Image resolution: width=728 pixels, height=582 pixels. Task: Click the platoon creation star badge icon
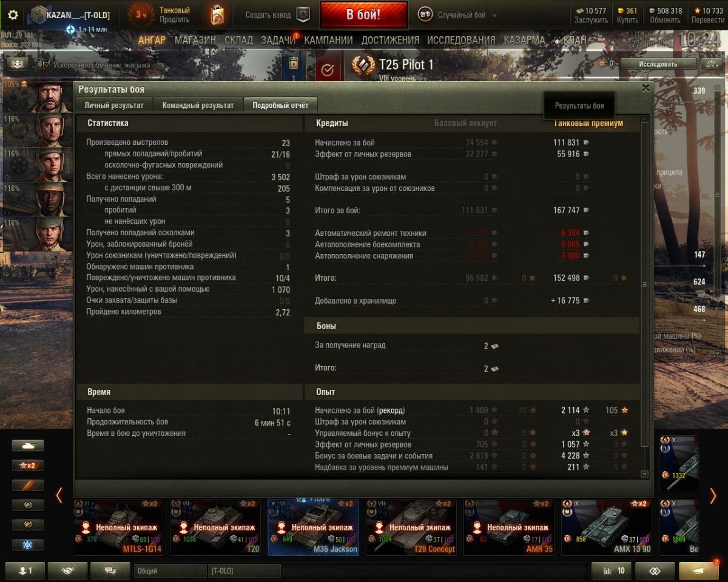302,15
